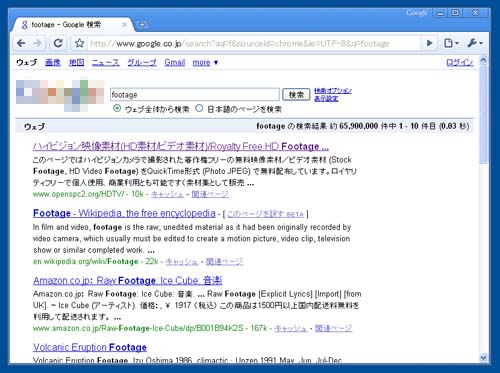Open related pages for openspc2.org result
Screen dimensions: 500x373
[210, 194]
